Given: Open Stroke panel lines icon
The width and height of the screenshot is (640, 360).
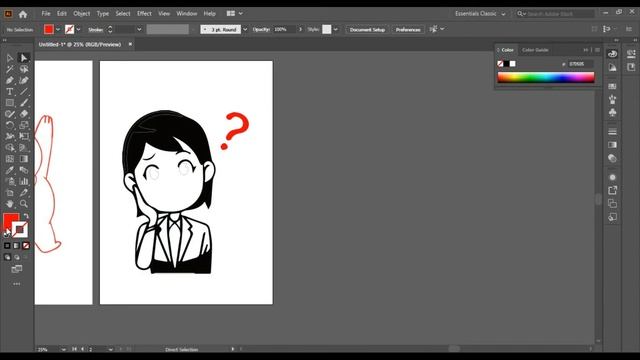Looking at the screenshot, I should coord(612,131).
